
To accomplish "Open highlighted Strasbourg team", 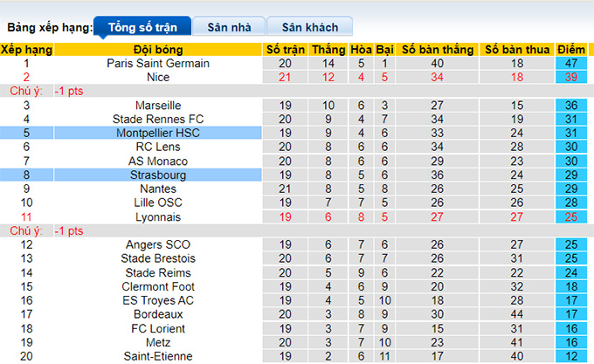I will 158,175.
